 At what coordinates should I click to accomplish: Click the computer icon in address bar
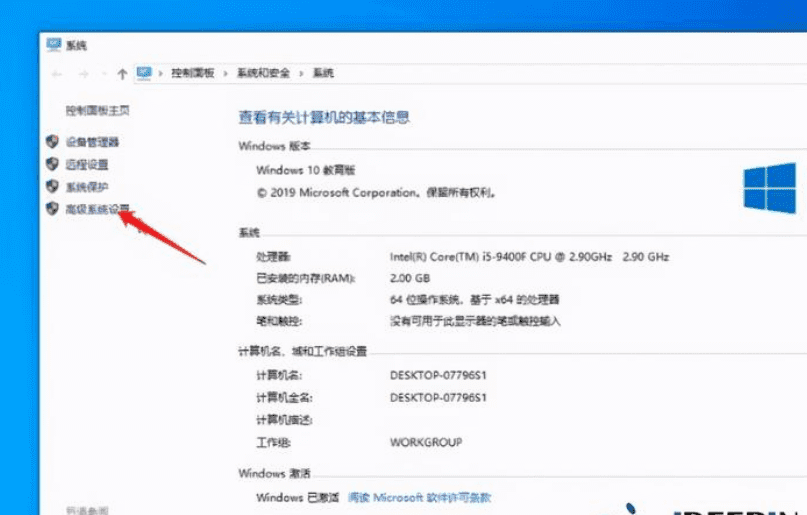[x=144, y=73]
